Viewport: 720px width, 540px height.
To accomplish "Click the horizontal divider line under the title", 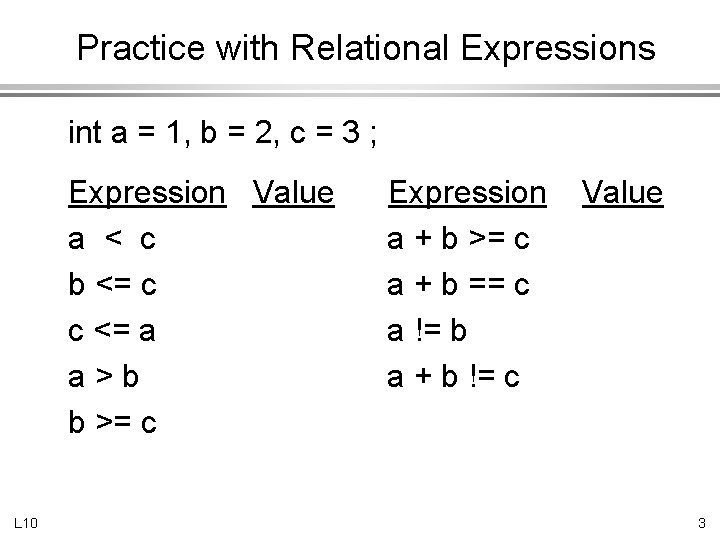I will [x=360, y=87].
